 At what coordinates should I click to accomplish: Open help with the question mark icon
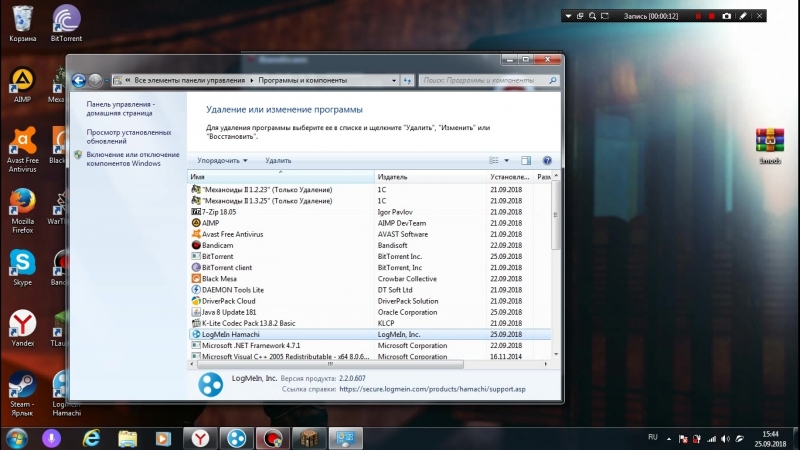point(547,160)
